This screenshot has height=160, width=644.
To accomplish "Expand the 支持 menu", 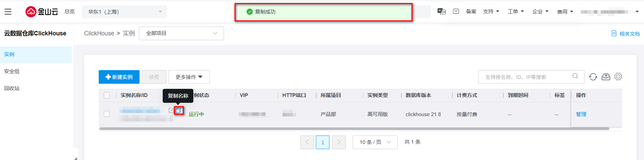I will point(491,12).
